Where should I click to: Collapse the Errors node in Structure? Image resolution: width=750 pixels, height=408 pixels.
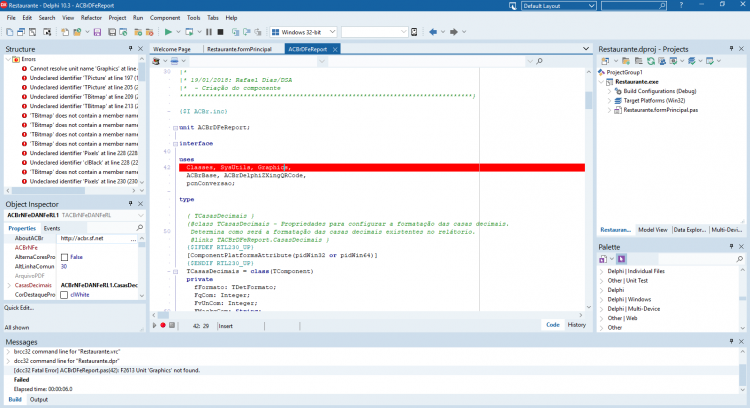coord(8,59)
